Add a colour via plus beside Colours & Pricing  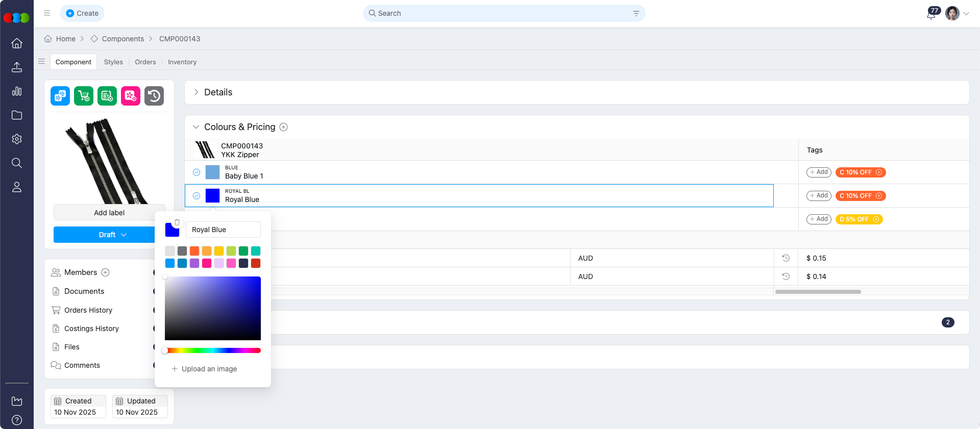pos(284,127)
